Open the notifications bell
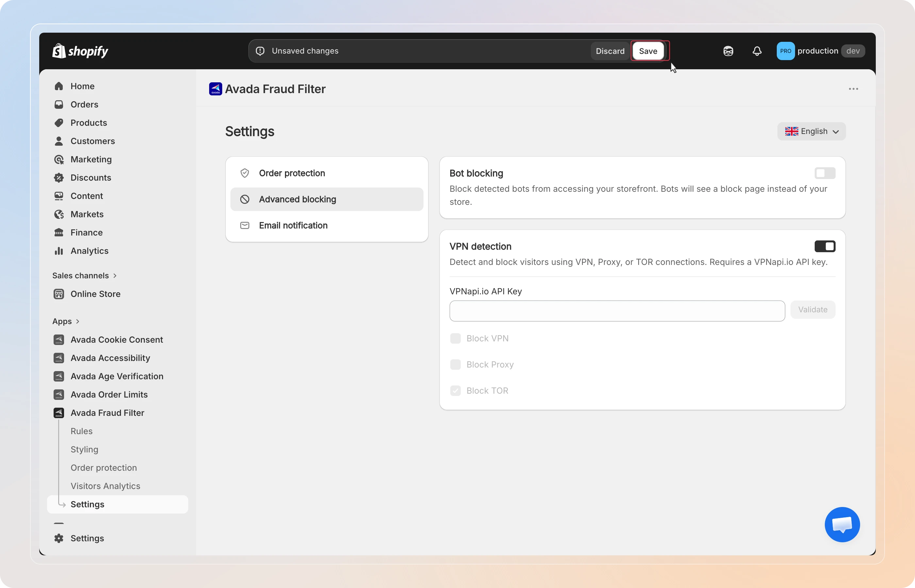Screen dimensions: 915x588 tap(757, 51)
